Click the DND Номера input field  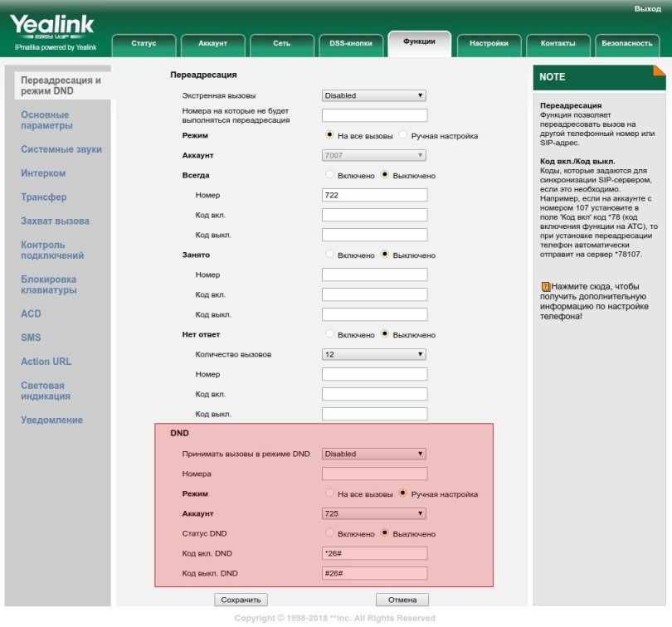click(374, 474)
